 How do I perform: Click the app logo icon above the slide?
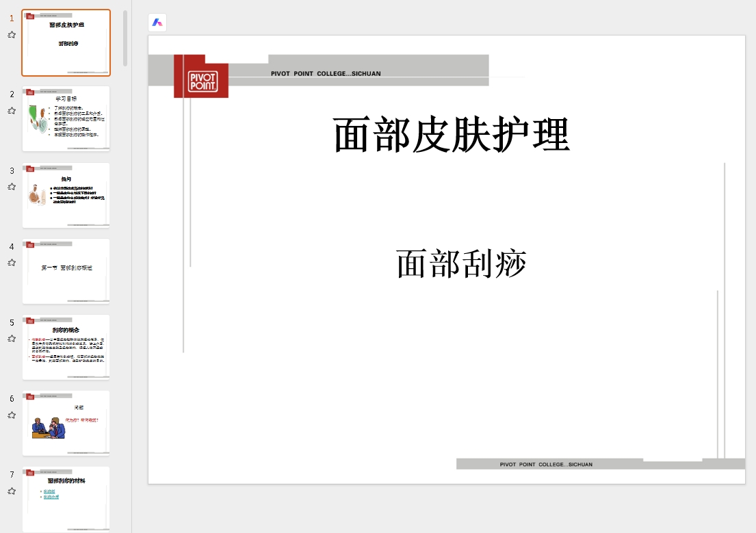pyautogui.click(x=157, y=23)
